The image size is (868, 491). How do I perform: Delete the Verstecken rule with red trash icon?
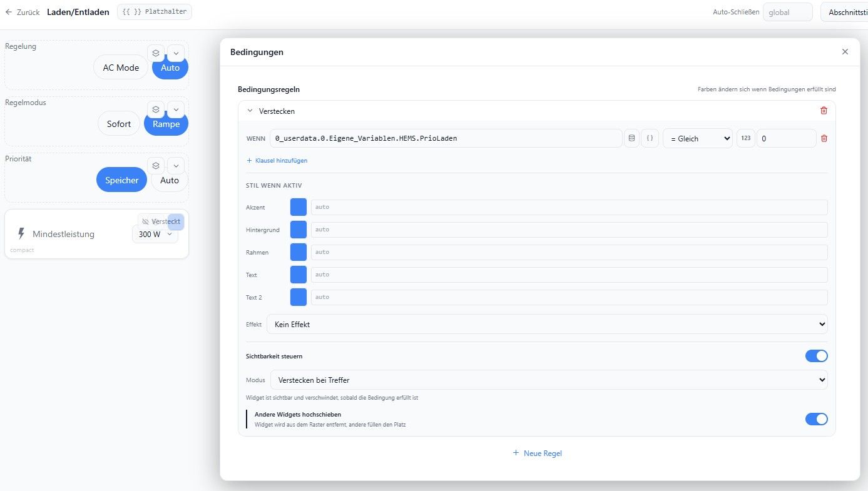pyautogui.click(x=824, y=111)
